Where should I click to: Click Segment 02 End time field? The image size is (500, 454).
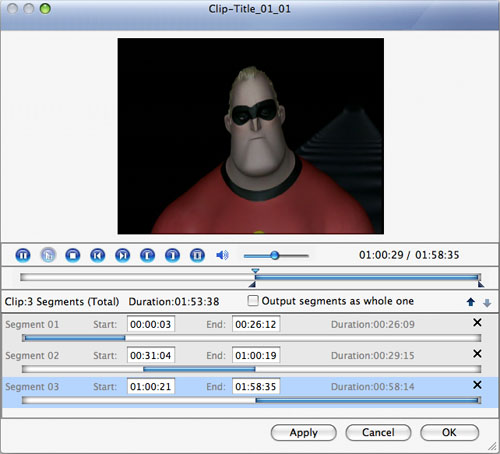[x=256, y=355]
